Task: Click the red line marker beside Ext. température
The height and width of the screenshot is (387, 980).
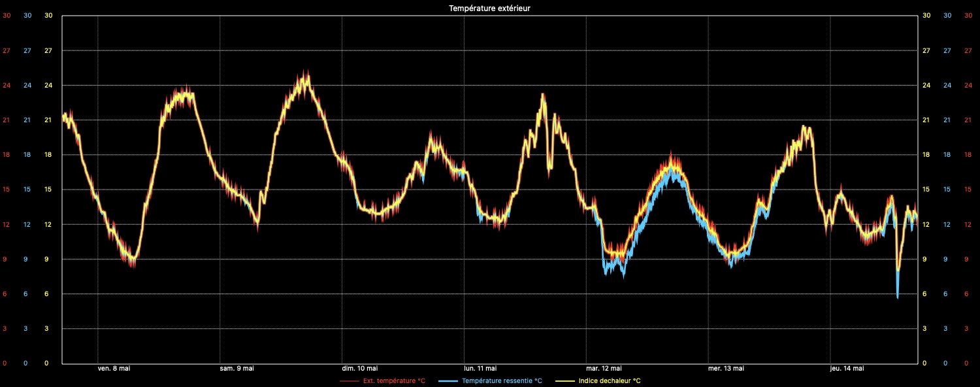Action: (x=349, y=380)
